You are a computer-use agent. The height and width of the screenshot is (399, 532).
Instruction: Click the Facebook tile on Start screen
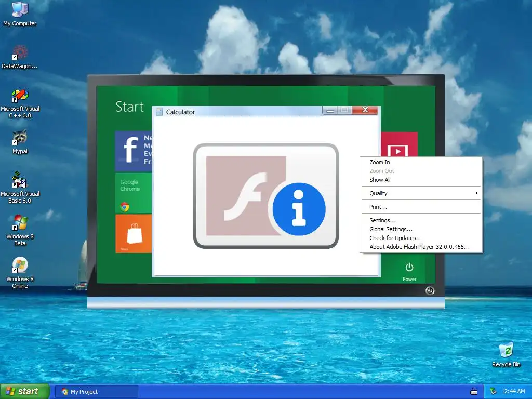pyautogui.click(x=134, y=151)
